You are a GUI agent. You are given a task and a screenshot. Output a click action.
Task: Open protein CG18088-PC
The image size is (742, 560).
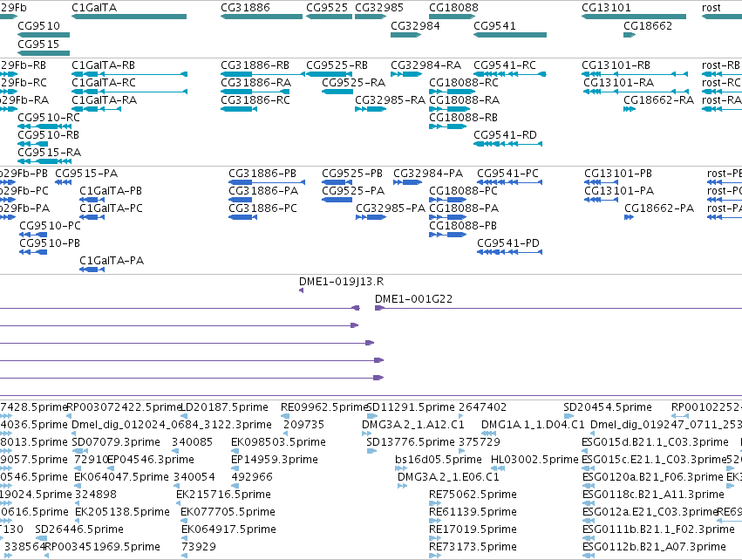click(463, 191)
